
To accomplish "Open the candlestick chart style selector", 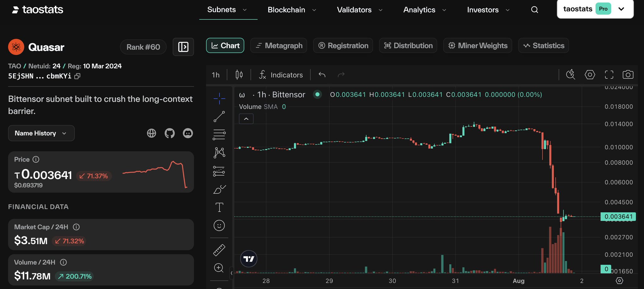I will click(x=239, y=75).
